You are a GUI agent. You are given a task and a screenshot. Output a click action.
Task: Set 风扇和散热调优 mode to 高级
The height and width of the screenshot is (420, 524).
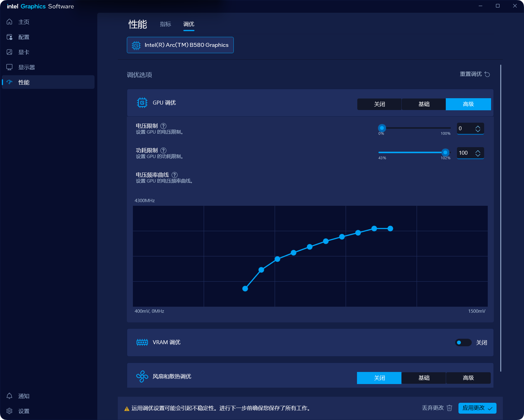[x=468, y=378]
